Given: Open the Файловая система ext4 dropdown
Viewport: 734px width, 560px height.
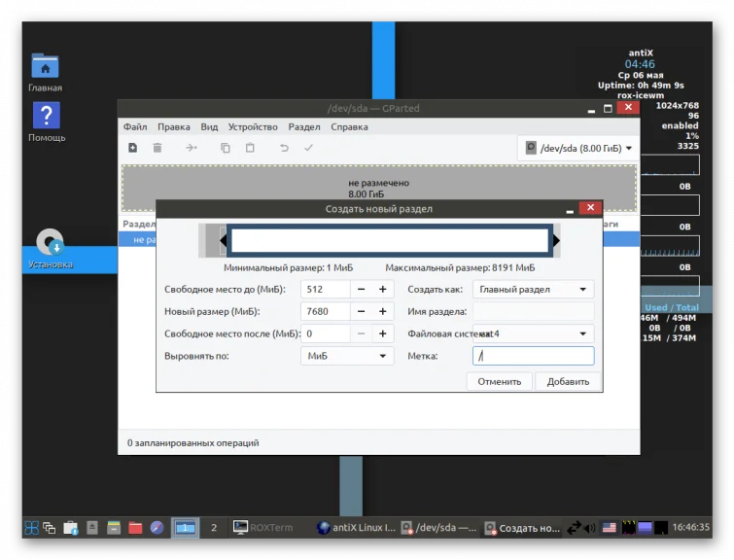Looking at the screenshot, I should tap(533, 333).
